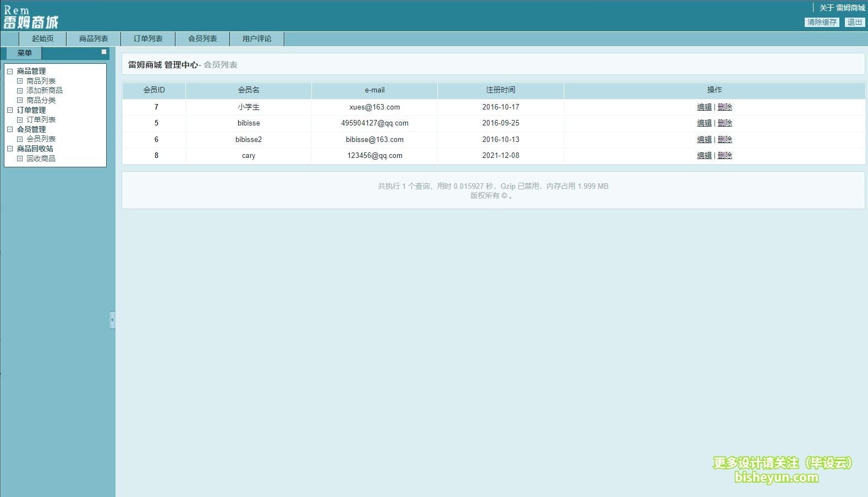Click the icon beside sidebar 订单列表
Viewport: 868px width, 497px height.
click(x=20, y=119)
